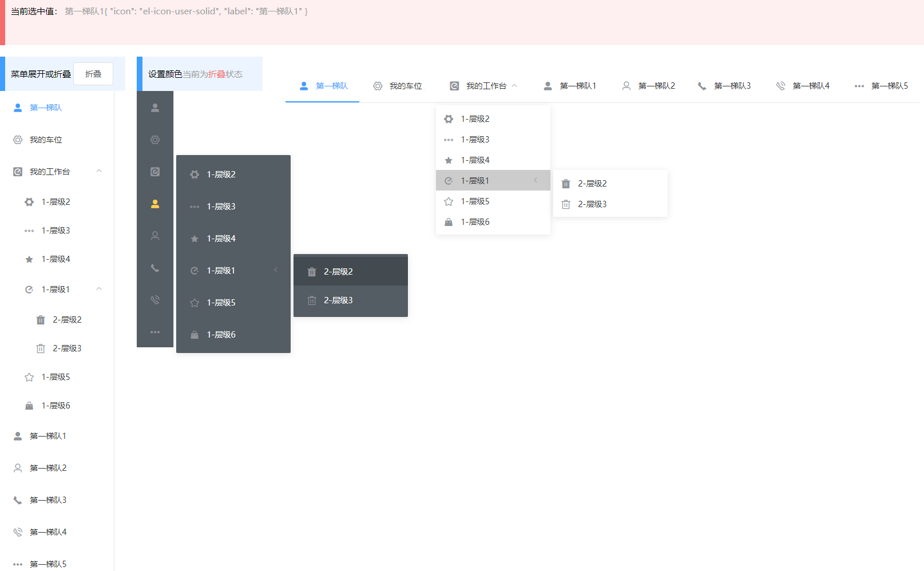Click the outline user icon in dark menu
The image size is (924, 571).
point(155,236)
